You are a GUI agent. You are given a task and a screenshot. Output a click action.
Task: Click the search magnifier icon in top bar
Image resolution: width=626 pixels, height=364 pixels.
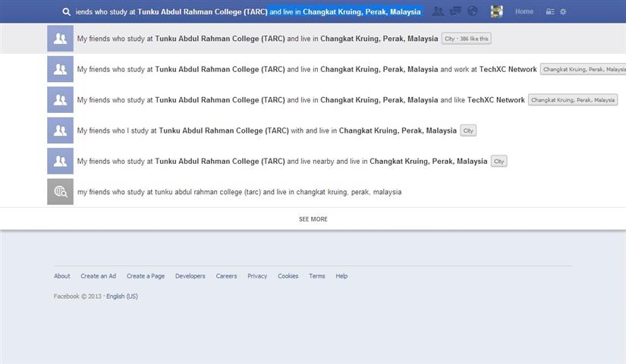pos(66,12)
